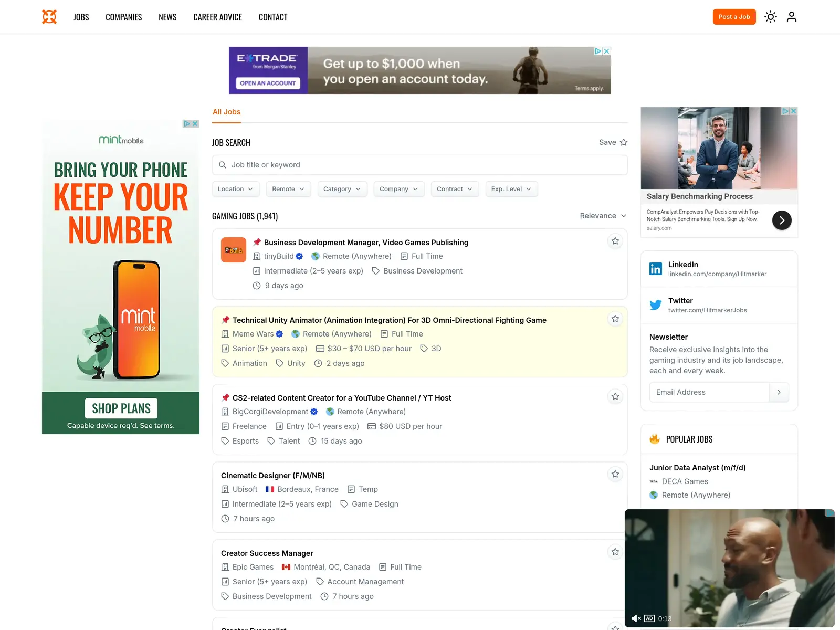Expand the Location filter dropdown

click(x=236, y=189)
